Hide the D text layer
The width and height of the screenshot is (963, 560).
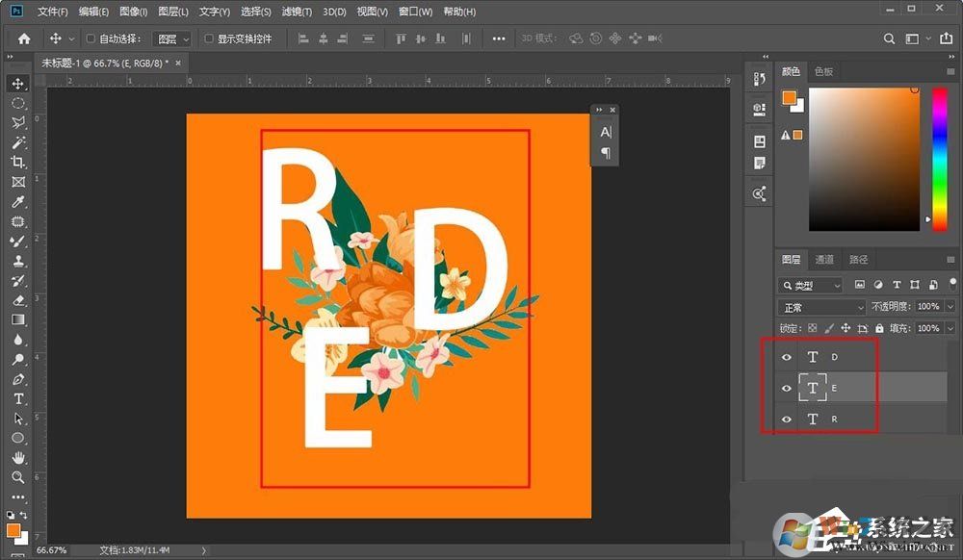pyautogui.click(x=787, y=356)
